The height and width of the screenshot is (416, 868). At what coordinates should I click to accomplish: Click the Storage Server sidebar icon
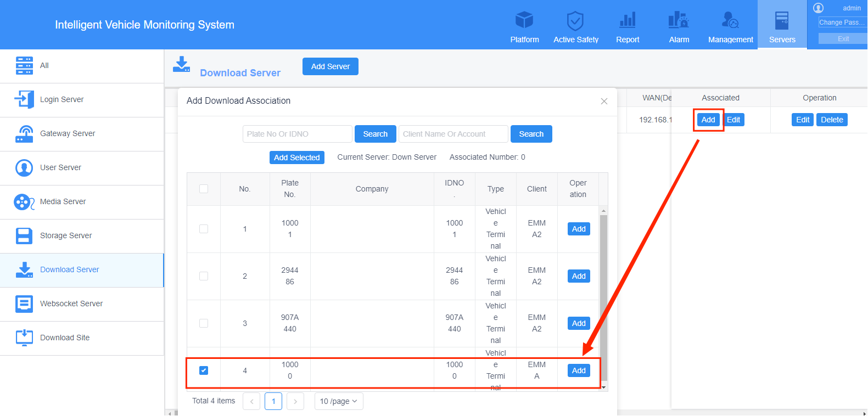(x=24, y=236)
